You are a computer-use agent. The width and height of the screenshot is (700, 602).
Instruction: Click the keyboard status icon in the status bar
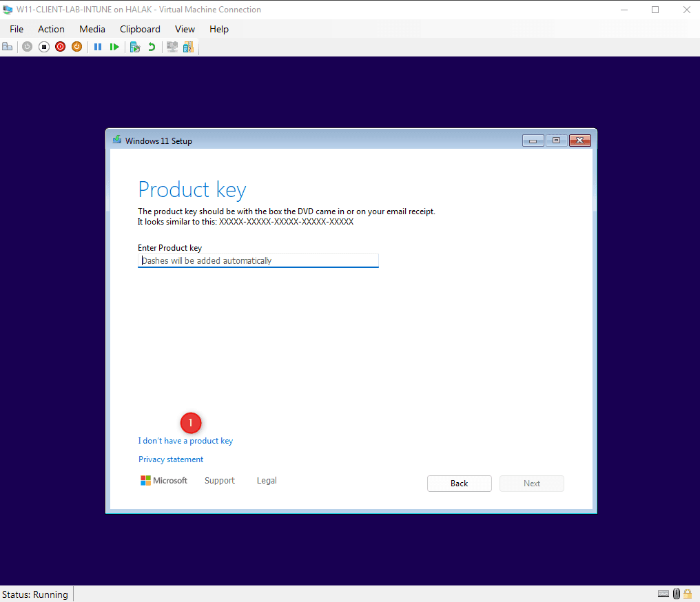663,593
